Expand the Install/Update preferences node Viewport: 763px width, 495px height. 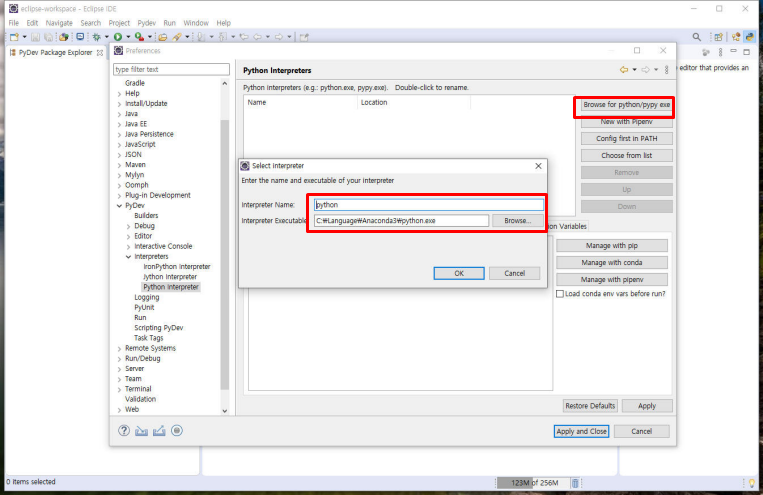[x=120, y=104]
